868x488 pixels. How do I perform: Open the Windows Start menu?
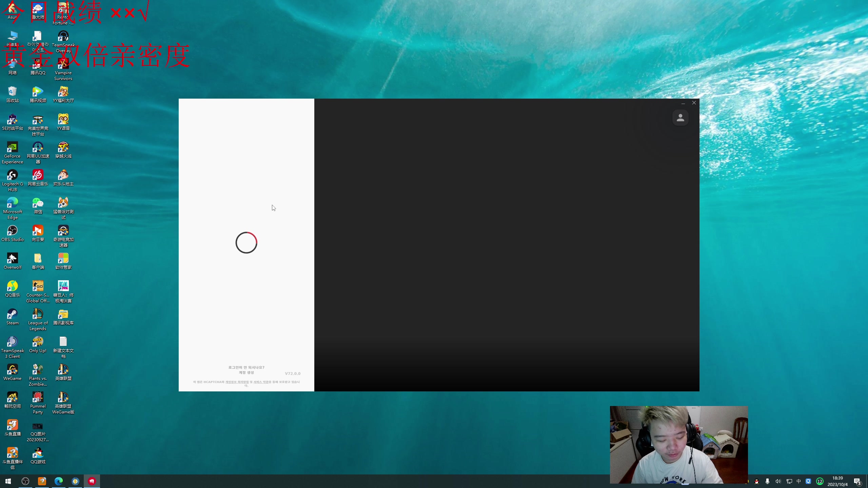pyautogui.click(x=8, y=481)
